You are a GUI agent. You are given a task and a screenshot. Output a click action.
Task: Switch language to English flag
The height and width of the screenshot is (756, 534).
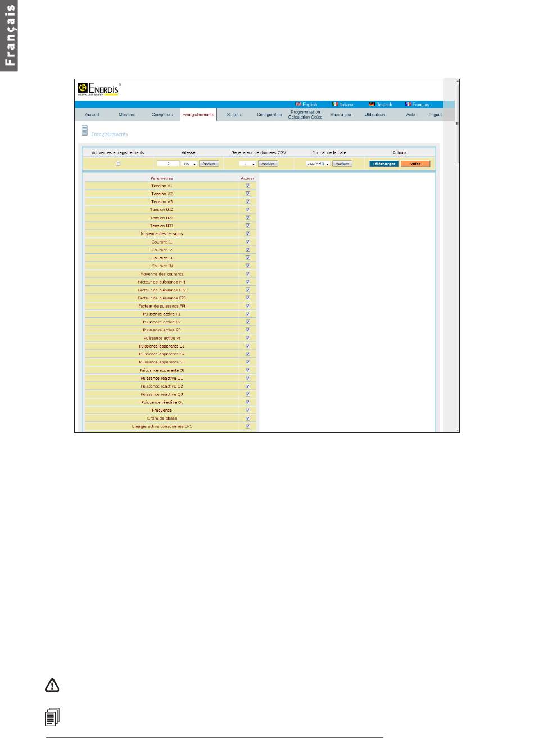(298, 104)
